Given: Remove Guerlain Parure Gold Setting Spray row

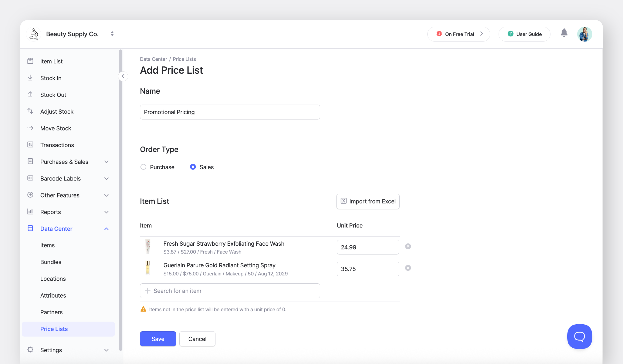Looking at the screenshot, I should [408, 268].
